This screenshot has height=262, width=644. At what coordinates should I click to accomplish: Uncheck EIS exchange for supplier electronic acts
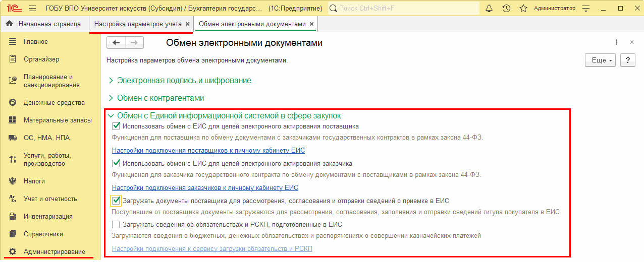[x=116, y=126]
